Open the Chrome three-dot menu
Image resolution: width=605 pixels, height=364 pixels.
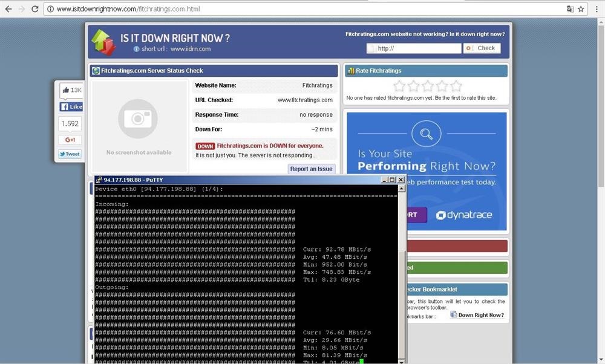[x=597, y=9]
